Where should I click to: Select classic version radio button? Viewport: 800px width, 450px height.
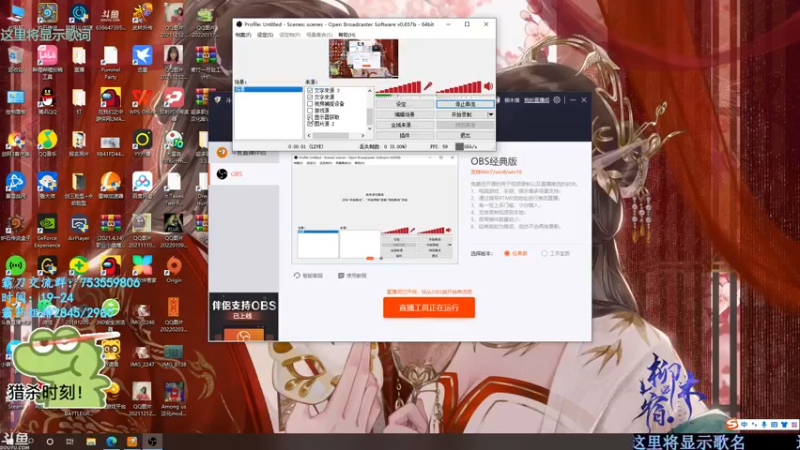(x=507, y=253)
